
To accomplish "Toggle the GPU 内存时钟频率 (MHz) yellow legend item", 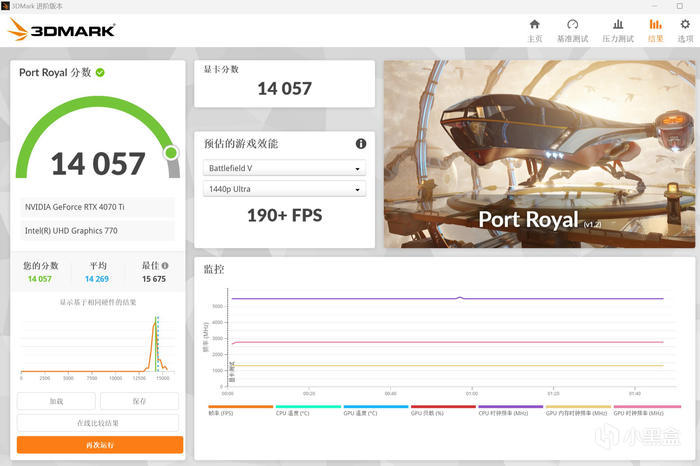I will 578,410.
